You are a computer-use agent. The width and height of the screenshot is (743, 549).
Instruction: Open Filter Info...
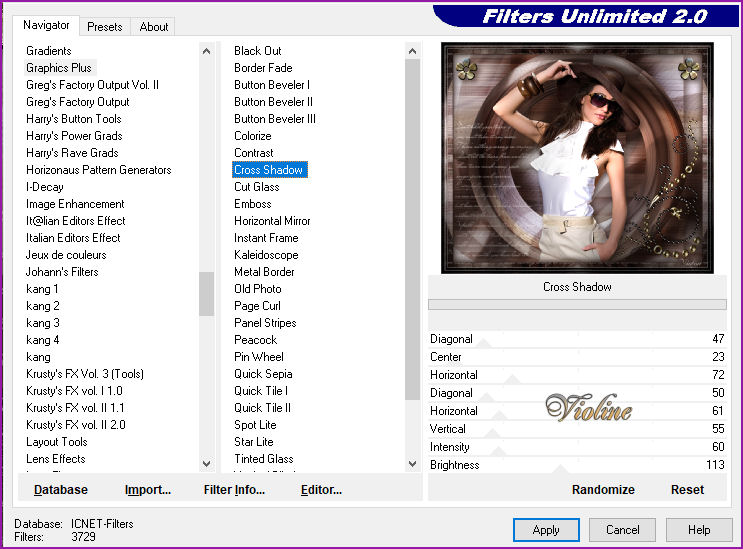(x=234, y=489)
